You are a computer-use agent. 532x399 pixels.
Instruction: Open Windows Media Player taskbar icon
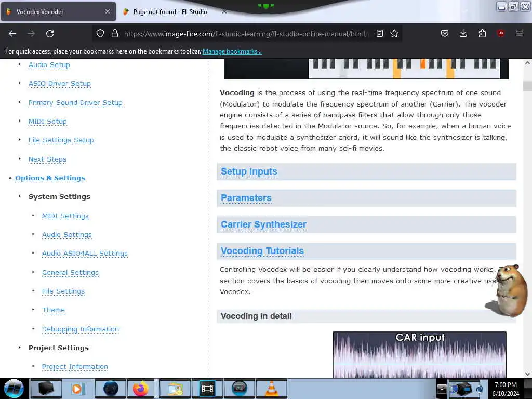coord(77,389)
